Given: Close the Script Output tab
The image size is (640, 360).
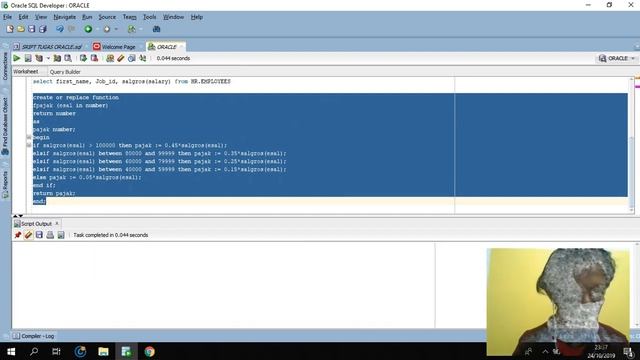Looking at the screenshot, I should pyautogui.click(x=57, y=223).
